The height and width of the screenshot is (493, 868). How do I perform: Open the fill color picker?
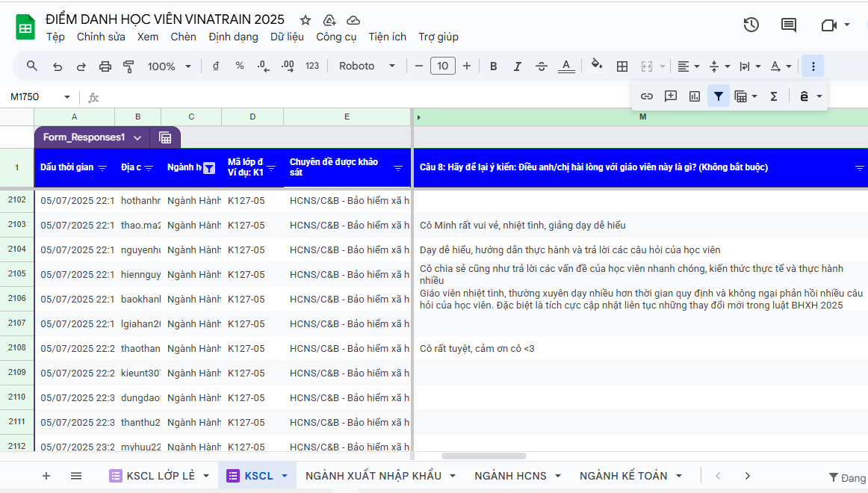point(596,66)
